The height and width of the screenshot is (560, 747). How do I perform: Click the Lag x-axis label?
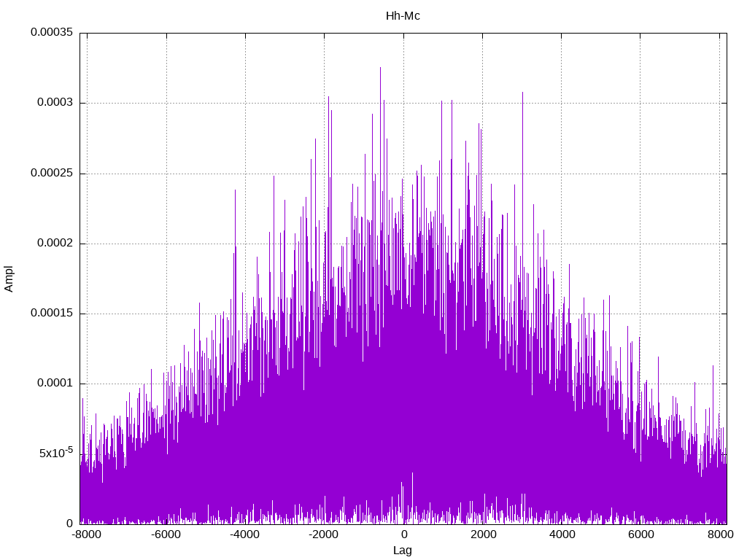click(403, 551)
